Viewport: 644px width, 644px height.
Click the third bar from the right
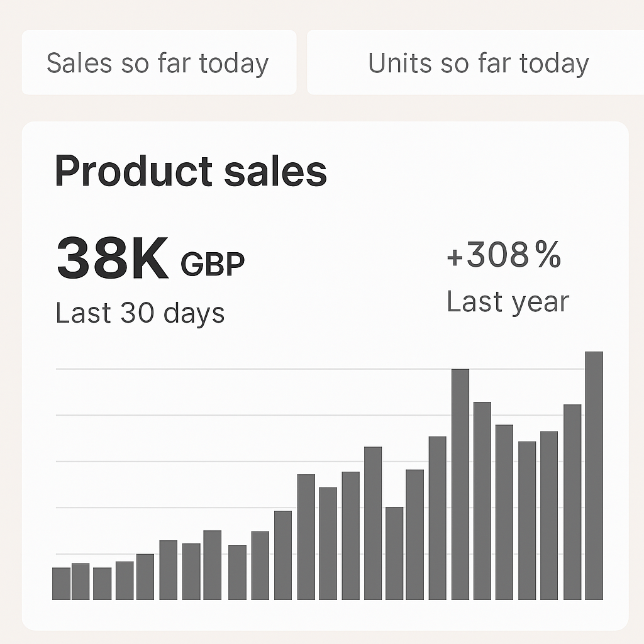click(x=549, y=516)
